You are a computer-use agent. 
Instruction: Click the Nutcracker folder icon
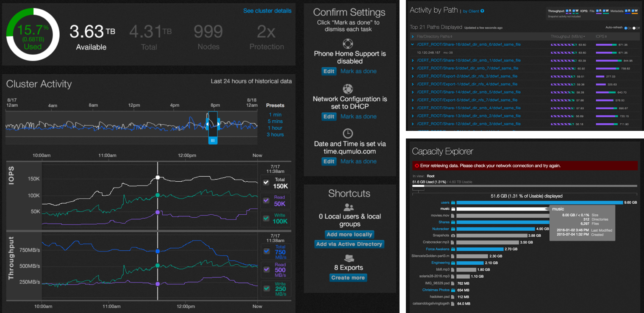point(453,229)
